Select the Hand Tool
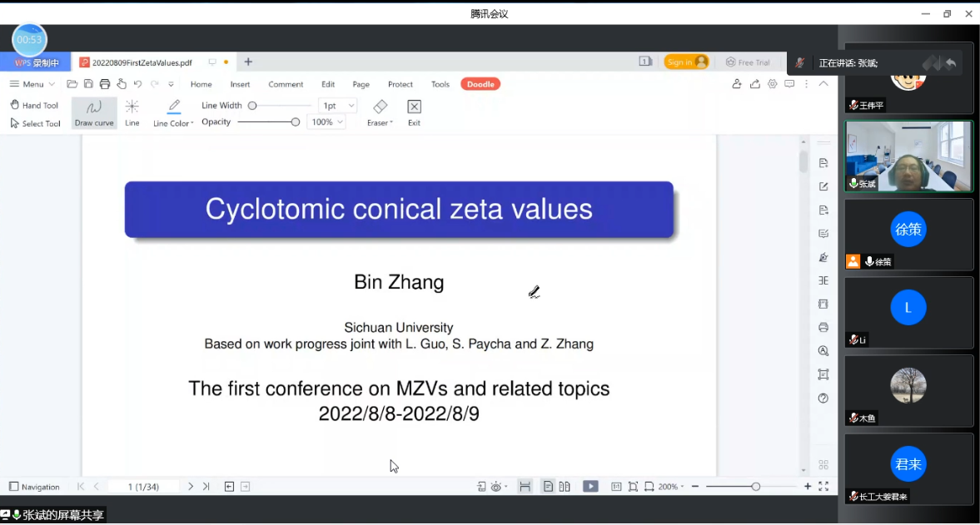Viewport: 980px width, 525px height. click(34, 106)
